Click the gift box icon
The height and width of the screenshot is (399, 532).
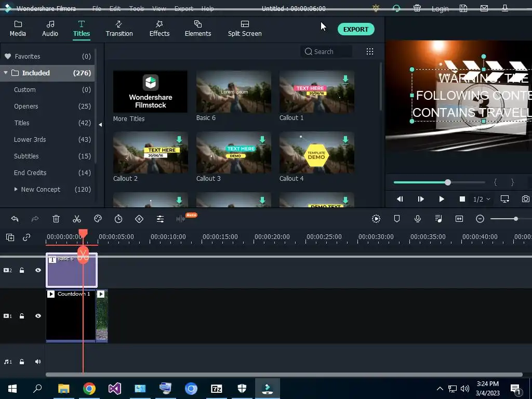point(417,8)
